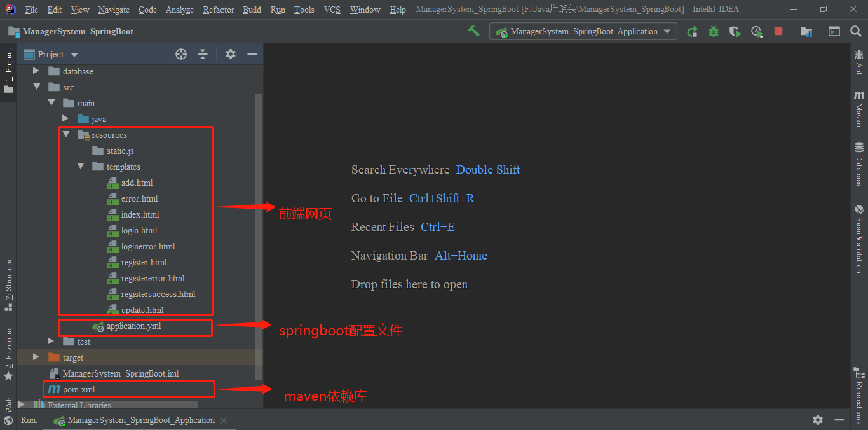Open the Edit menu
This screenshot has width=868, height=430.
pyautogui.click(x=55, y=10)
